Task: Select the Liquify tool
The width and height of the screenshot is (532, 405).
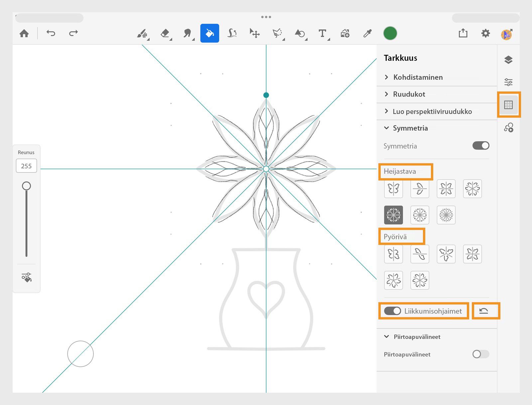Action: pyautogui.click(x=232, y=33)
